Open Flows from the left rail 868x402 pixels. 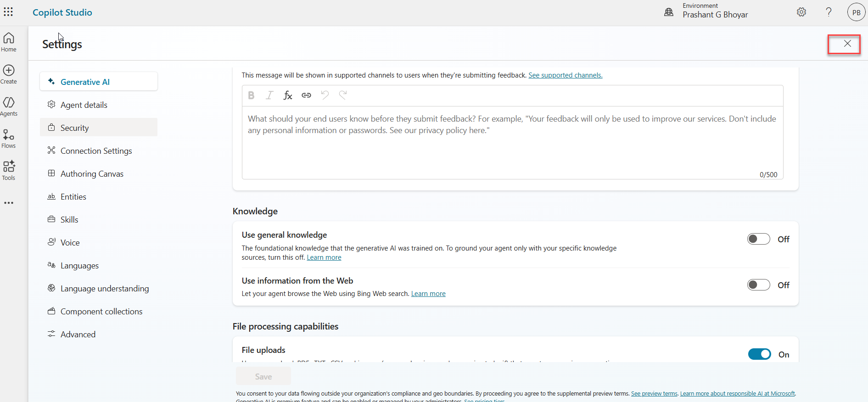tap(9, 139)
